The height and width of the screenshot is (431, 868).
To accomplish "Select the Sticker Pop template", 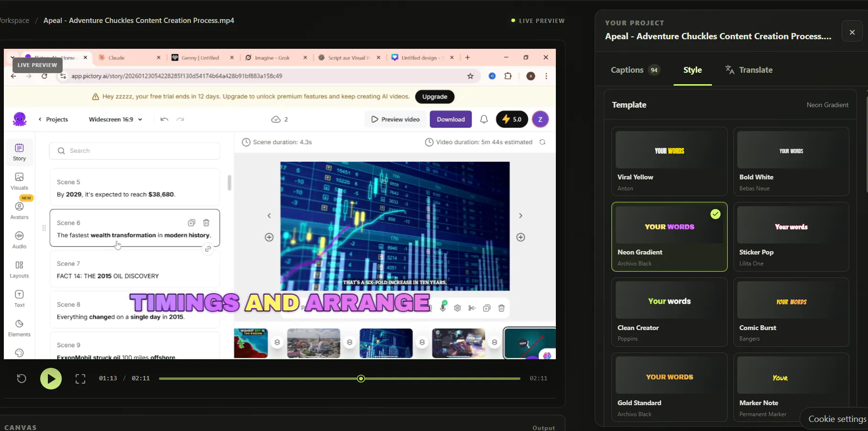I will coord(791,237).
